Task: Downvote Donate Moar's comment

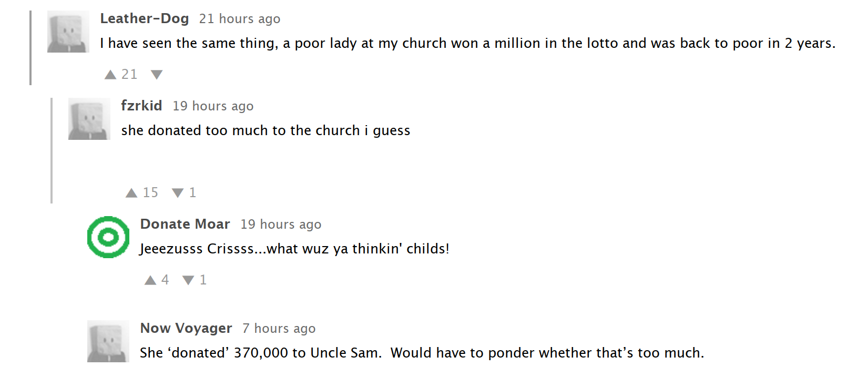Action: coord(188,280)
